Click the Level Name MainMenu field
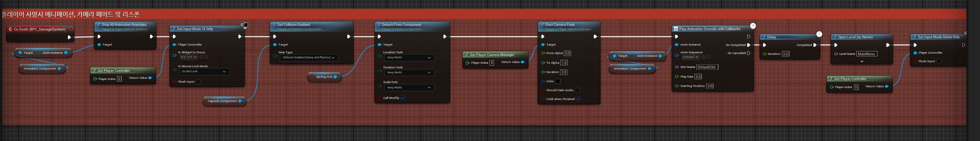The width and height of the screenshot is (980, 141). [867, 54]
